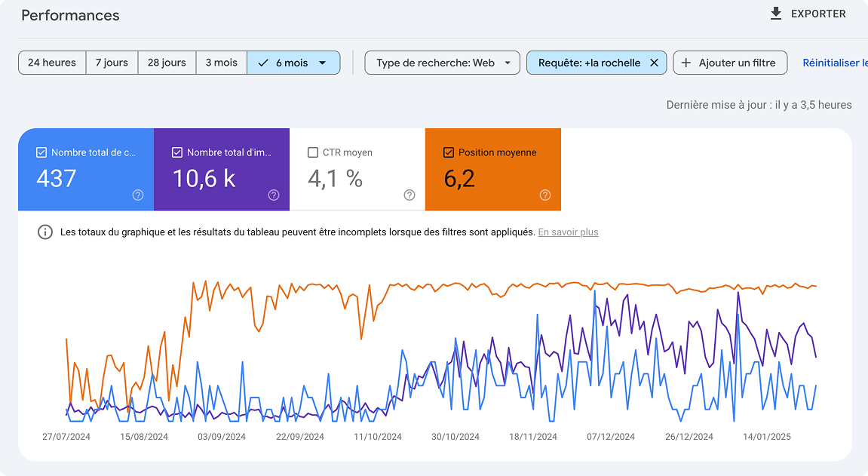Image resolution: width=868 pixels, height=476 pixels.
Task: Open help icon on Position moyenne card
Action: 545,195
